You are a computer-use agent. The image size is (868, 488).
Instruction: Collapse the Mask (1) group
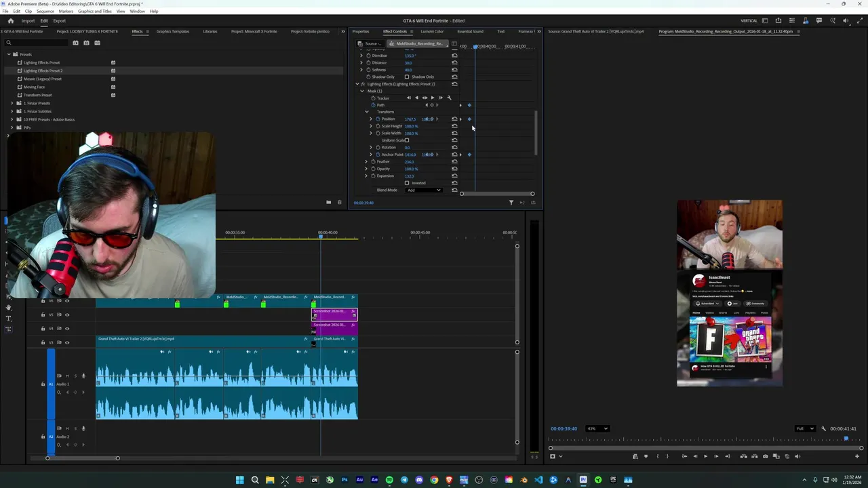pos(362,91)
